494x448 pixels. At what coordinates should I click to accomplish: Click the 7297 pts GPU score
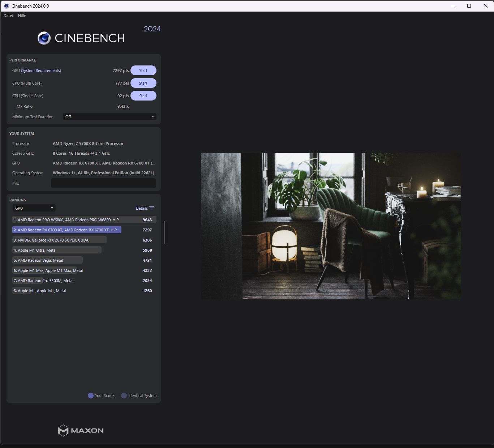(121, 71)
